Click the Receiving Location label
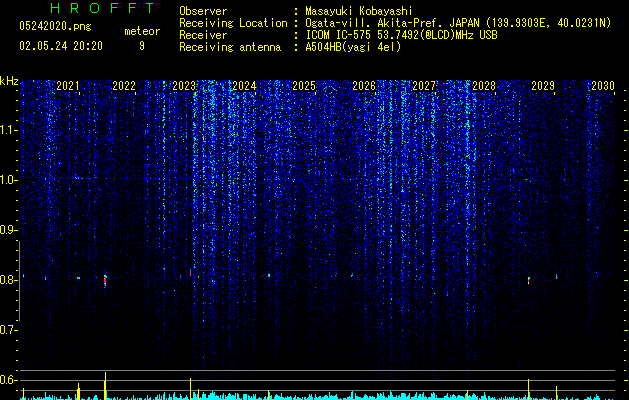The image size is (629, 400). click(x=233, y=23)
